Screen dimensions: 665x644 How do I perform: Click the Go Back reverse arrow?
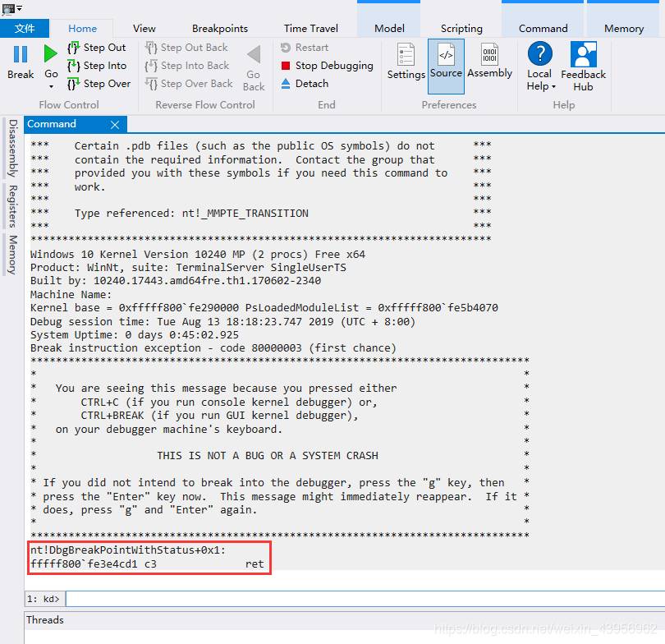(254, 68)
